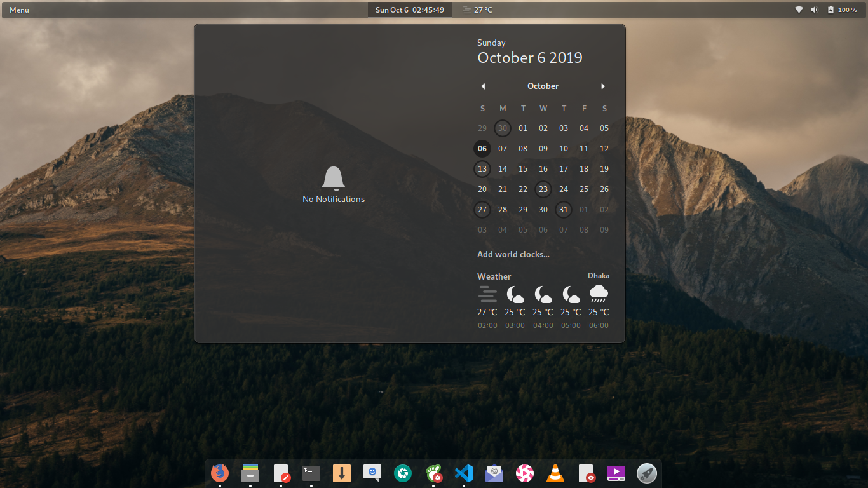
Task: Click the battery 100 % indicator
Action: [842, 10]
